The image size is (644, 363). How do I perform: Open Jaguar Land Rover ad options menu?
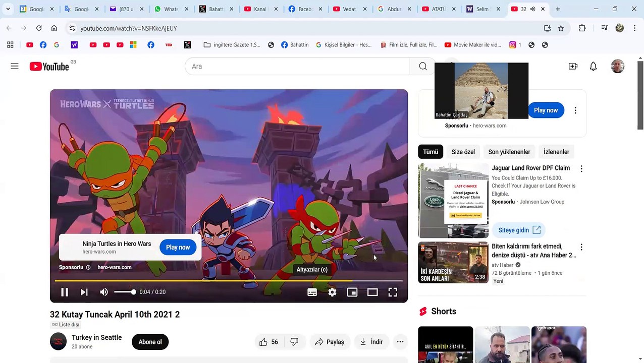[581, 169]
